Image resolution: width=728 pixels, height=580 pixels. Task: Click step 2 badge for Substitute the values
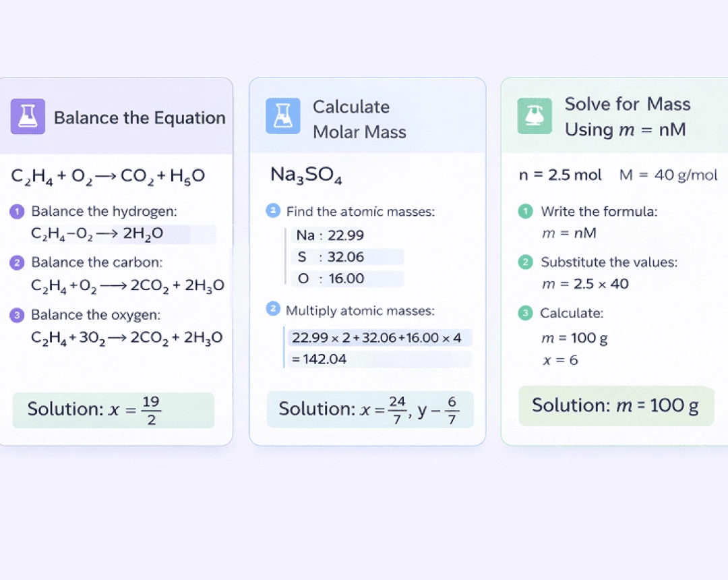(526, 262)
